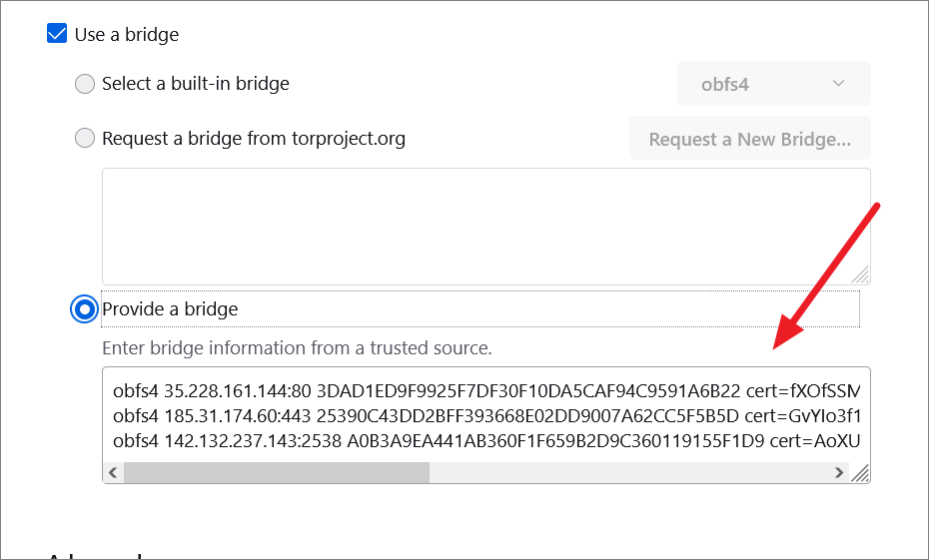Click the Provide a bridge label text

pyautogui.click(x=170, y=309)
